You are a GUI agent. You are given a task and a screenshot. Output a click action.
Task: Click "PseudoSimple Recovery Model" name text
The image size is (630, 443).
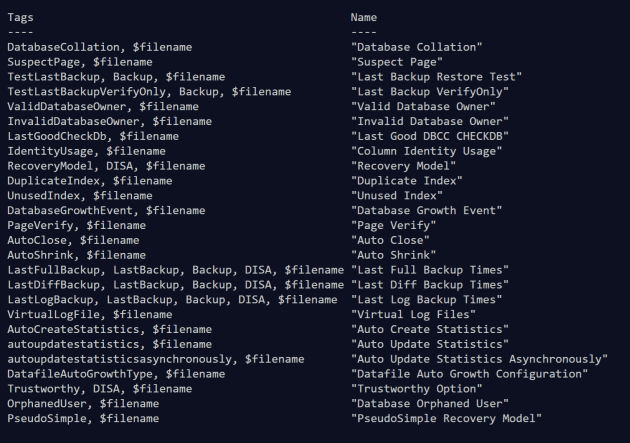(447, 418)
